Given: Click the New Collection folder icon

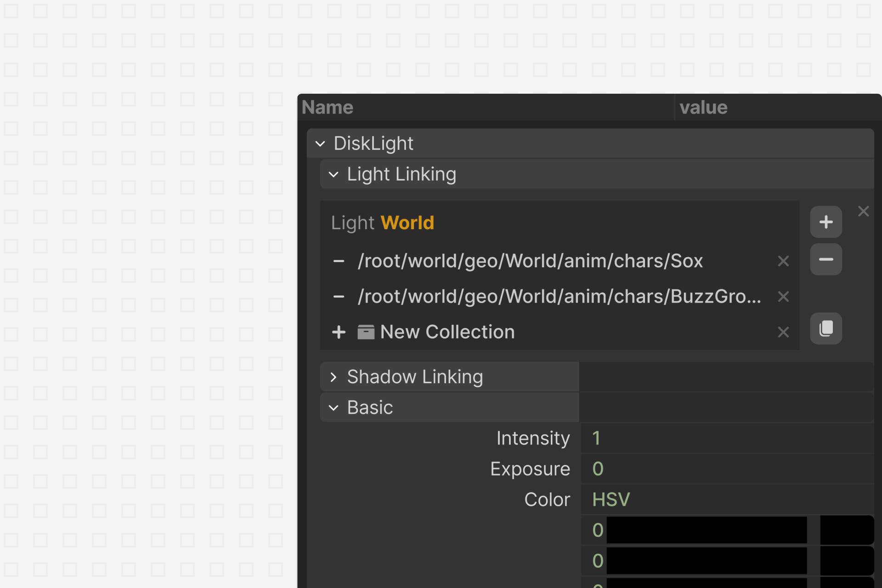Looking at the screenshot, I should (366, 332).
